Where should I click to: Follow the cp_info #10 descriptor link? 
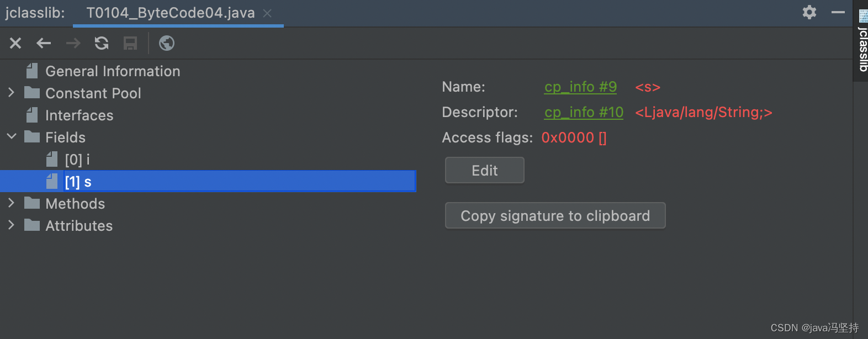pyautogui.click(x=584, y=112)
